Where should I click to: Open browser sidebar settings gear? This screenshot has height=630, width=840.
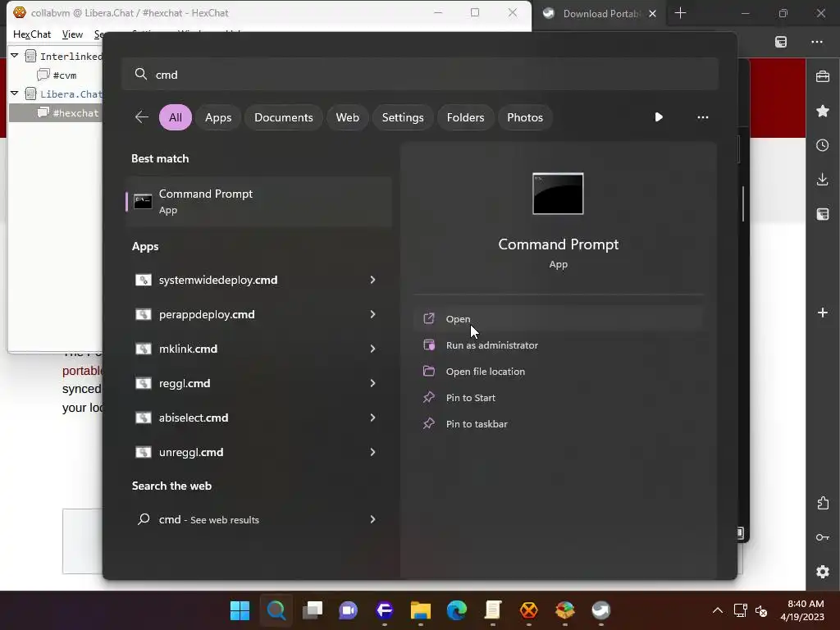click(822, 572)
